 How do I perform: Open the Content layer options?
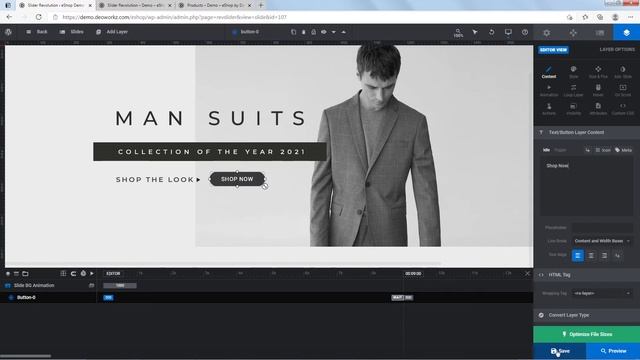(549, 72)
